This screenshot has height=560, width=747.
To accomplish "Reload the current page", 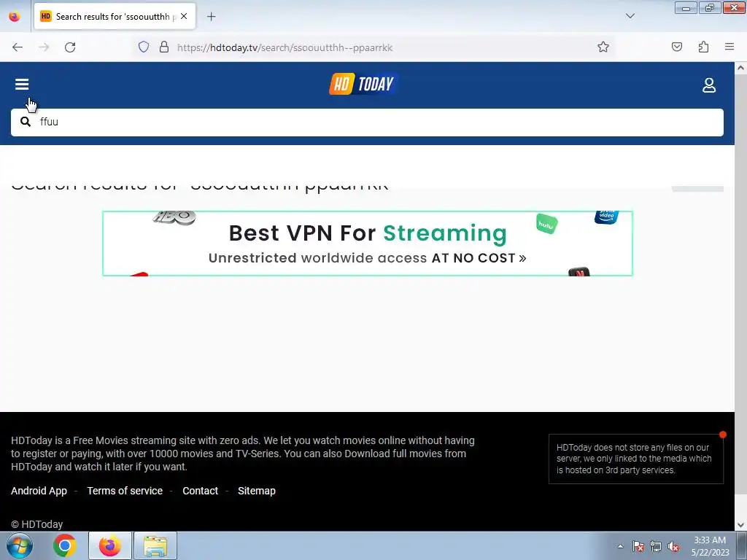I will tap(70, 47).
